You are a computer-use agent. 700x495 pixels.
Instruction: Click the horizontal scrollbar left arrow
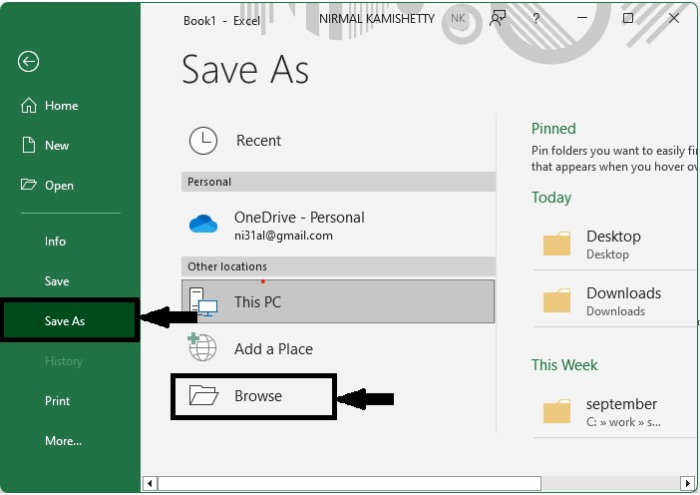(150, 483)
